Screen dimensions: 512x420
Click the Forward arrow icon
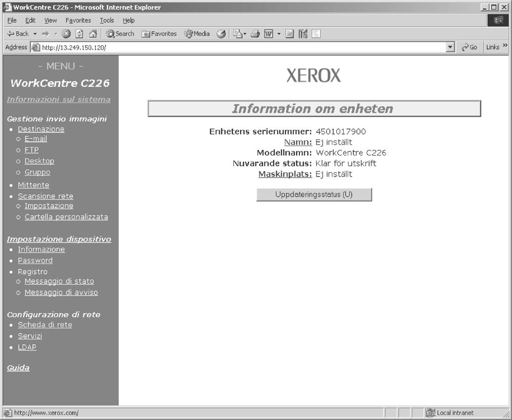click(46, 34)
